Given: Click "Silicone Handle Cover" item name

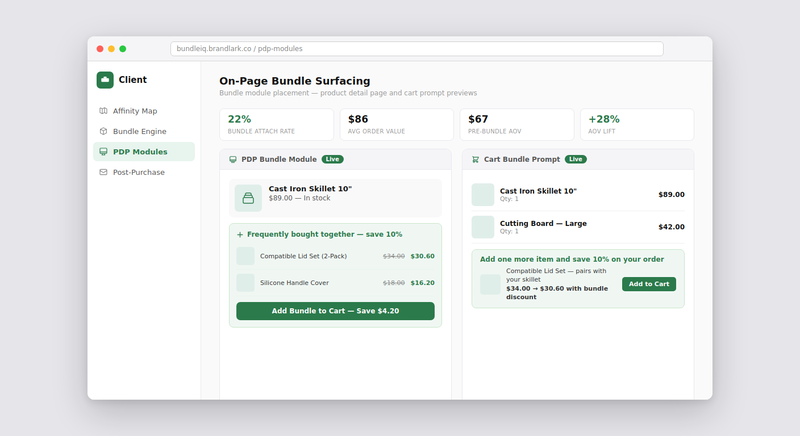Looking at the screenshot, I should (294, 283).
